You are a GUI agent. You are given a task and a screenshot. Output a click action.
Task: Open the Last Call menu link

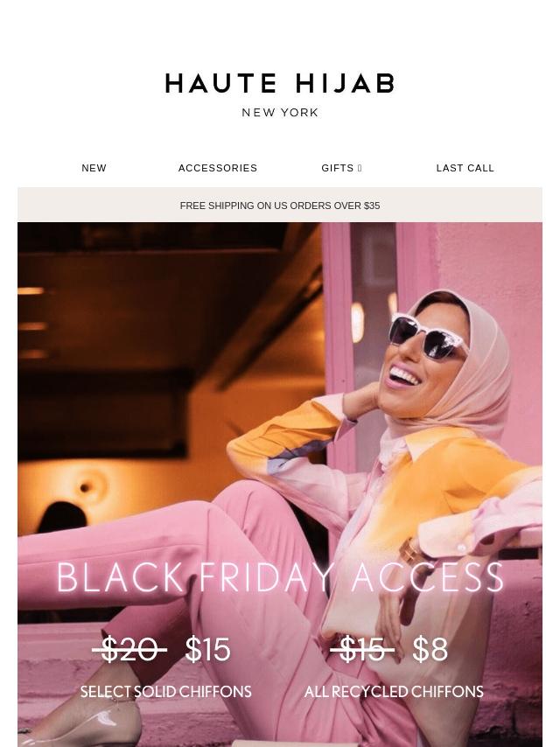pyautogui.click(x=465, y=168)
